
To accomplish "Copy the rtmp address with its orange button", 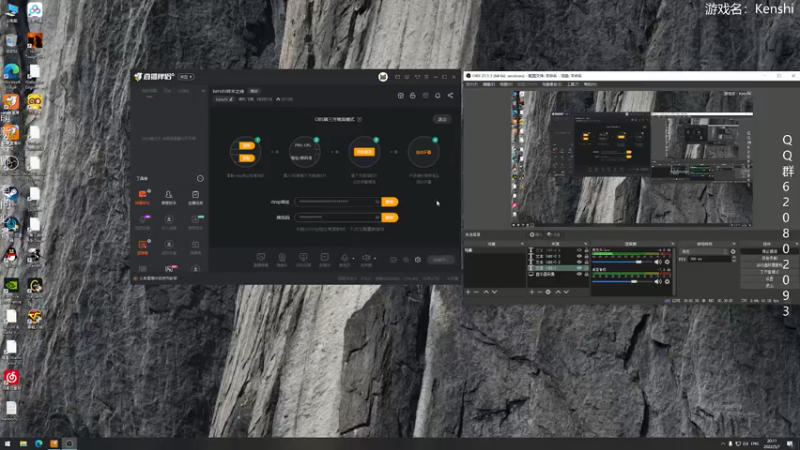I will coord(389,202).
